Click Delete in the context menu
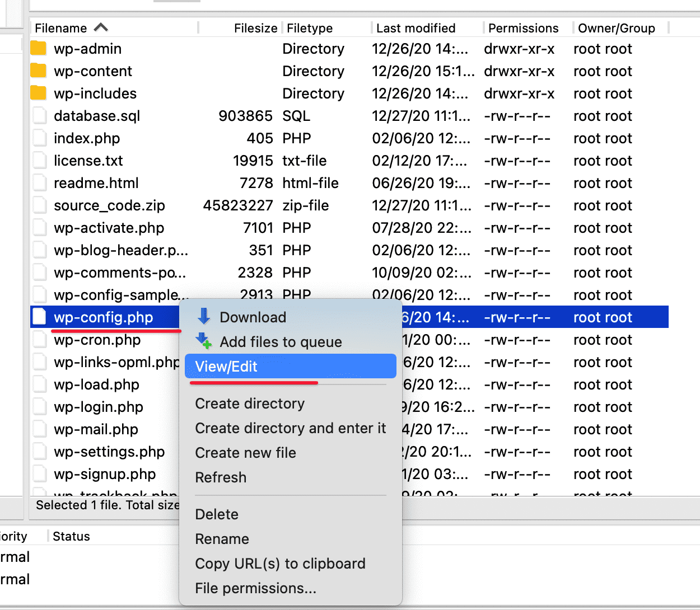The width and height of the screenshot is (700, 610). tap(217, 514)
